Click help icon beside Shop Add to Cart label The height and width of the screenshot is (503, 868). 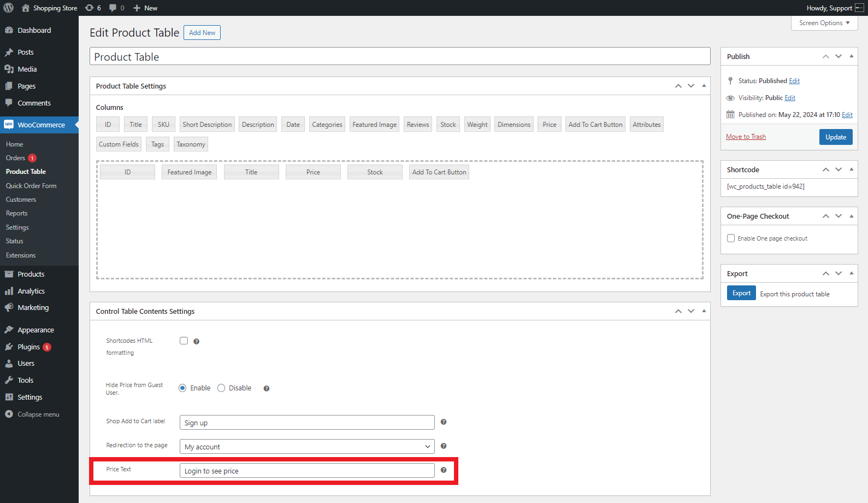coord(444,422)
